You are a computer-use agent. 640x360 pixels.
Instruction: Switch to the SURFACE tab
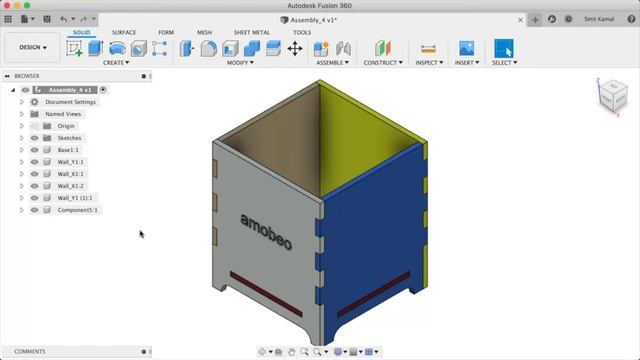click(x=124, y=32)
